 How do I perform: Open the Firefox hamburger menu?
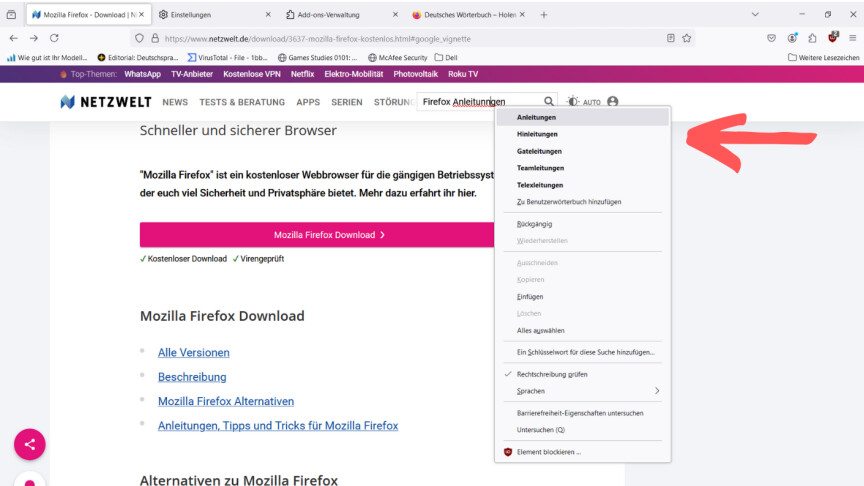pyautogui.click(x=852, y=38)
